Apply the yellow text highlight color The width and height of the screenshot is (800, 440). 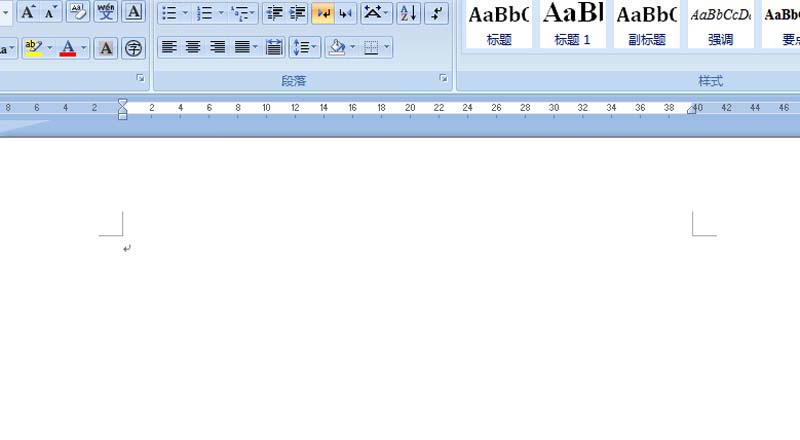[x=33, y=48]
